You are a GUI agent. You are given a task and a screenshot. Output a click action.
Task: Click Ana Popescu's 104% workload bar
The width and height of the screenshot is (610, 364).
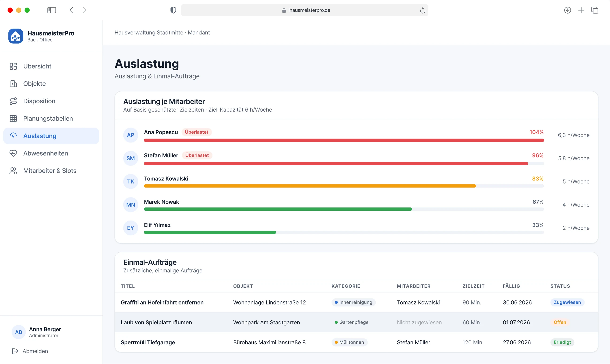344,140
